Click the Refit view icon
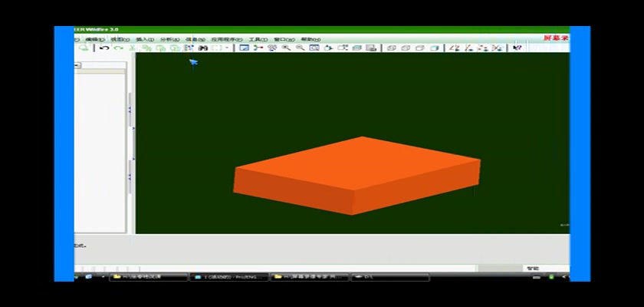The height and width of the screenshot is (307, 644). click(314, 48)
